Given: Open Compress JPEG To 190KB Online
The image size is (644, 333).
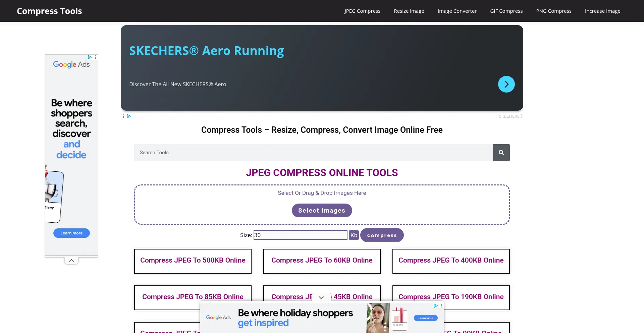Looking at the screenshot, I should (451, 297).
